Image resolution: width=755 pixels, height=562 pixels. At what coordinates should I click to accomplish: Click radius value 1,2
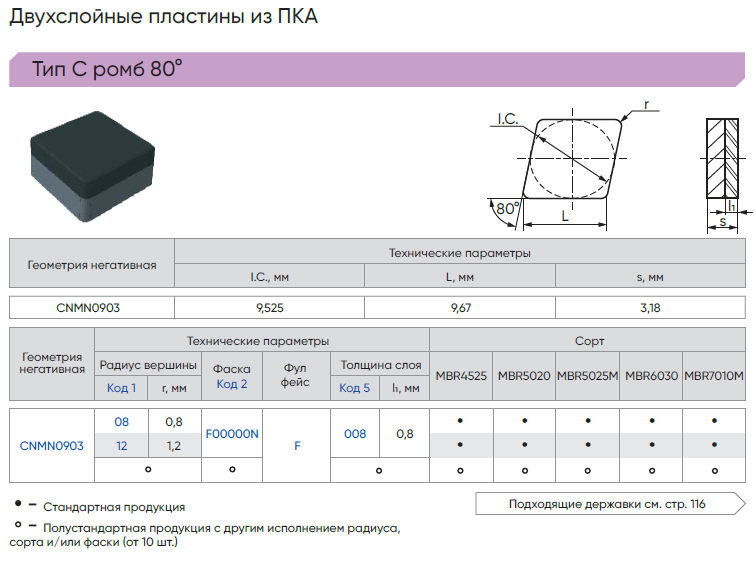click(174, 446)
